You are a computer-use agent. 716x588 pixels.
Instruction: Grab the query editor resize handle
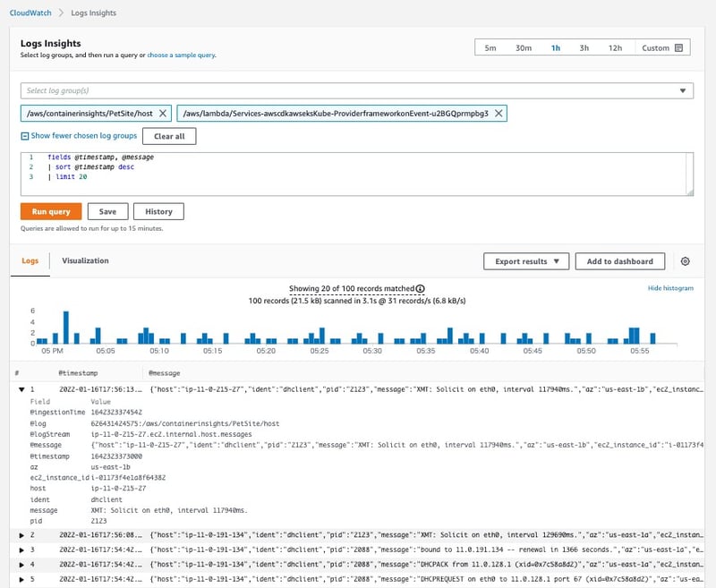click(x=690, y=192)
